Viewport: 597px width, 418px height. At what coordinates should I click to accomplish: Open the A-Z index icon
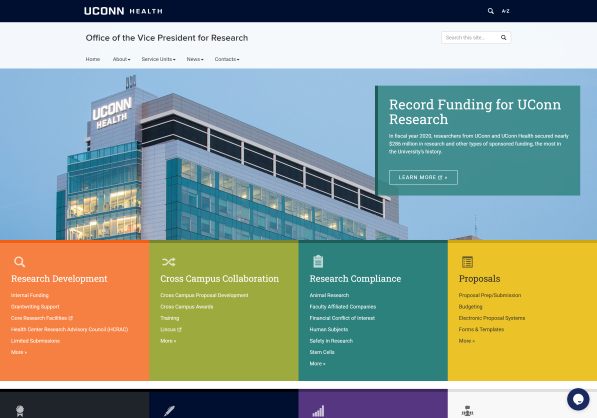tap(506, 11)
